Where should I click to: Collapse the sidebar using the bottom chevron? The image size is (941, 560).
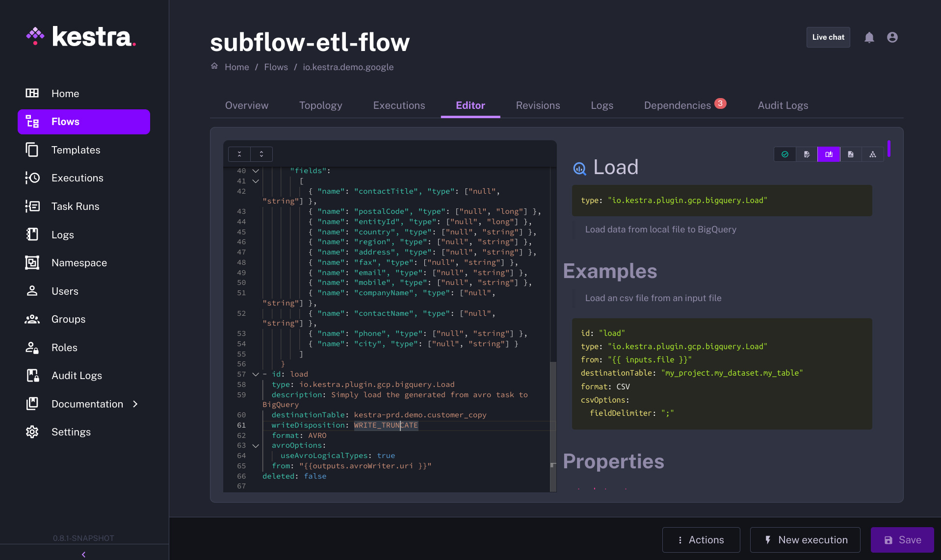tap(83, 554)
